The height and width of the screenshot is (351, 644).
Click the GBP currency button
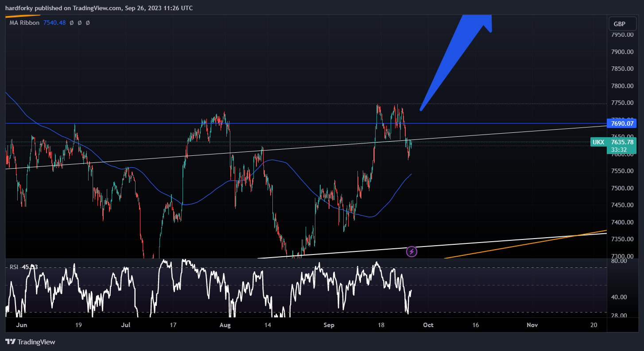622,24
